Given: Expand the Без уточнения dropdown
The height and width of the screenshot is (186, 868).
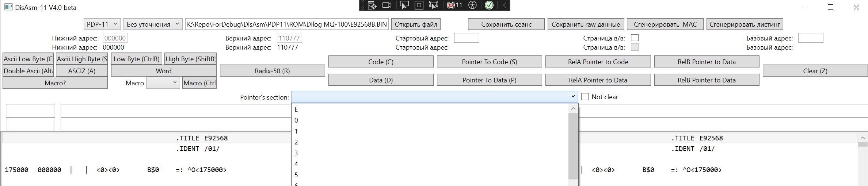Looking at the screenshot, I should [x=153, y=24].
